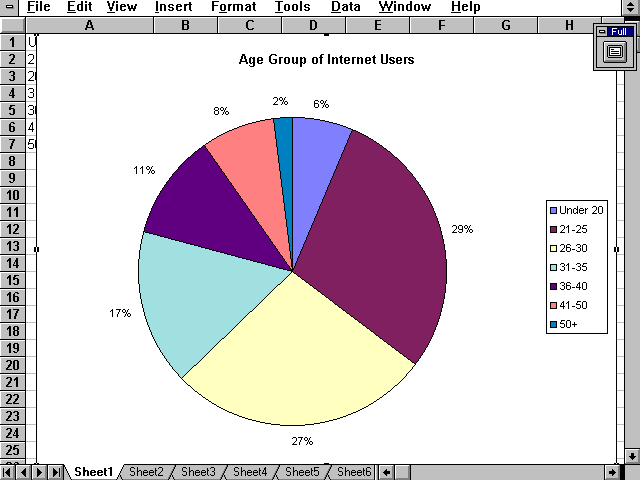Open the Data menu
The width and height of the screenshot is (640, 480).
coord(345,7)
